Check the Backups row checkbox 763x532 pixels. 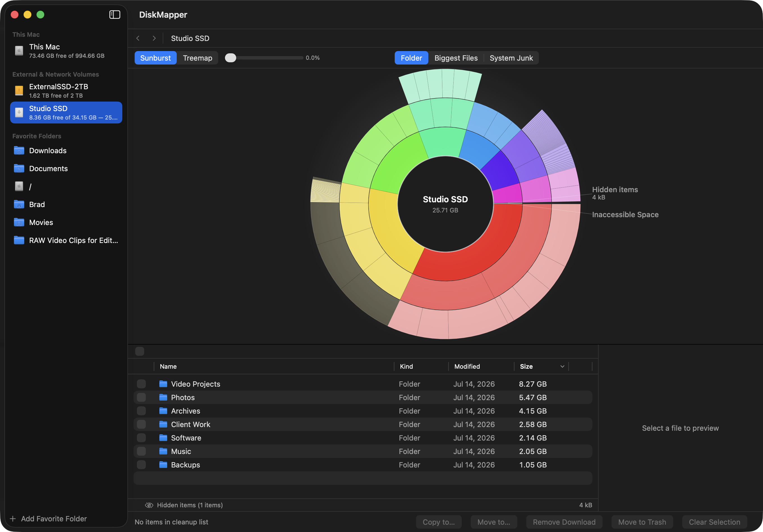tap(141, 465)
